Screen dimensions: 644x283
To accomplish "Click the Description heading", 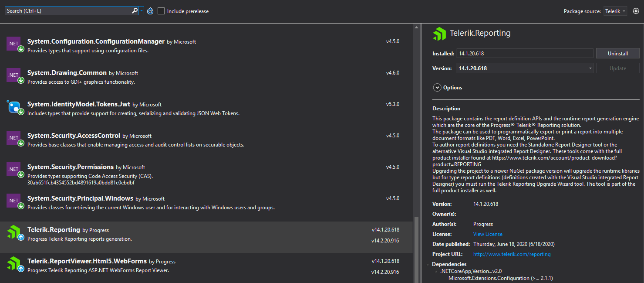I will click(x=446, y=109).
